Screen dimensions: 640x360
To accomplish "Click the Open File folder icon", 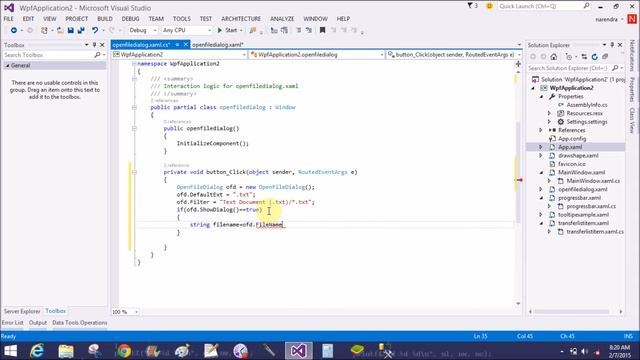I will pos(60,30).
